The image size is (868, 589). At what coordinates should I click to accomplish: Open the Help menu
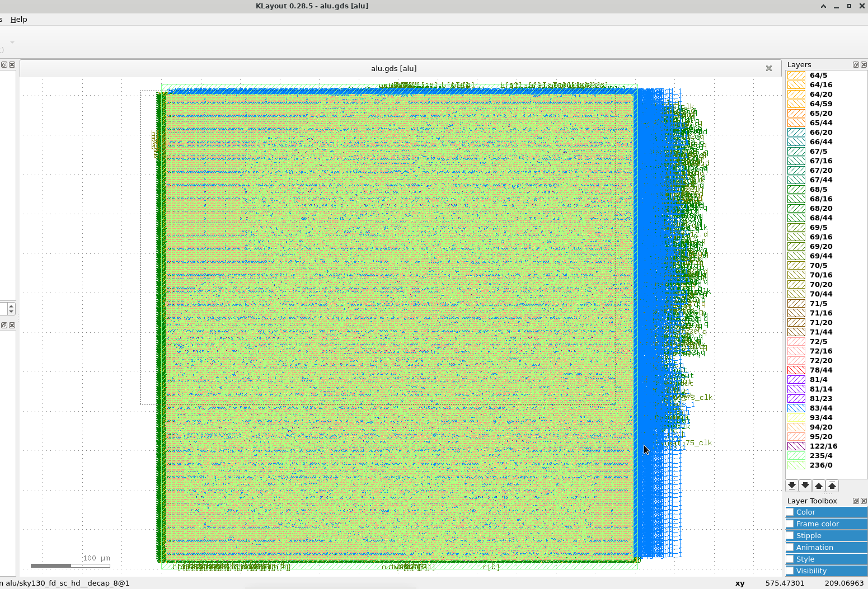[x=18, y=19]
